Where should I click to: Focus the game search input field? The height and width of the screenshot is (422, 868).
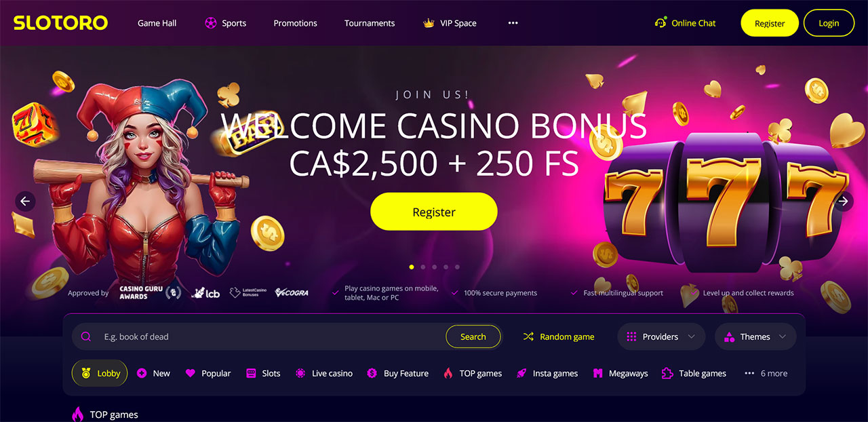pos(271,337)
